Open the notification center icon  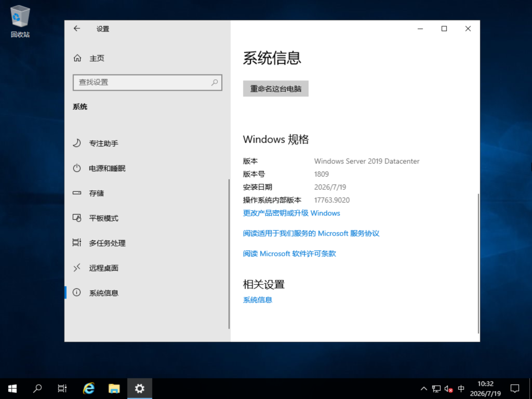pyautogui.click(x=515, y=389)
